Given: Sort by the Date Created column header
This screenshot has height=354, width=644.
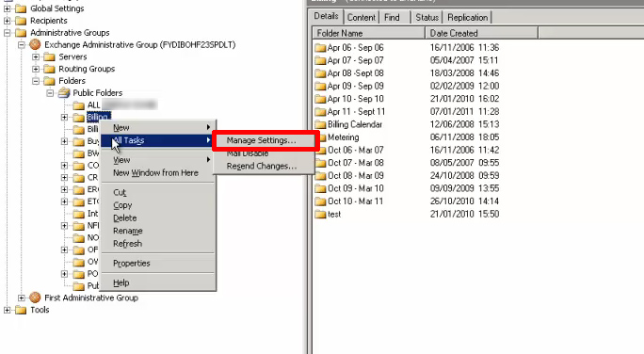Looking at the screenshot, I should (481, 33).
